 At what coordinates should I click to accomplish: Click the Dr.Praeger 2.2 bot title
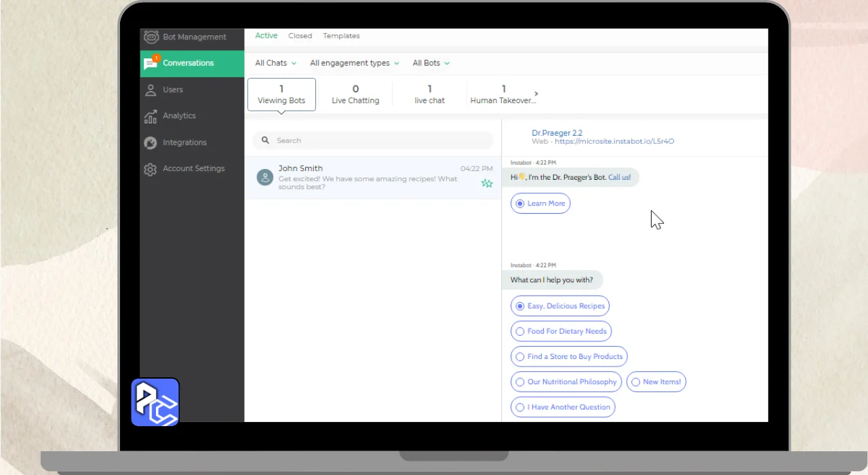pyautogui.click(x=557, y=133)
